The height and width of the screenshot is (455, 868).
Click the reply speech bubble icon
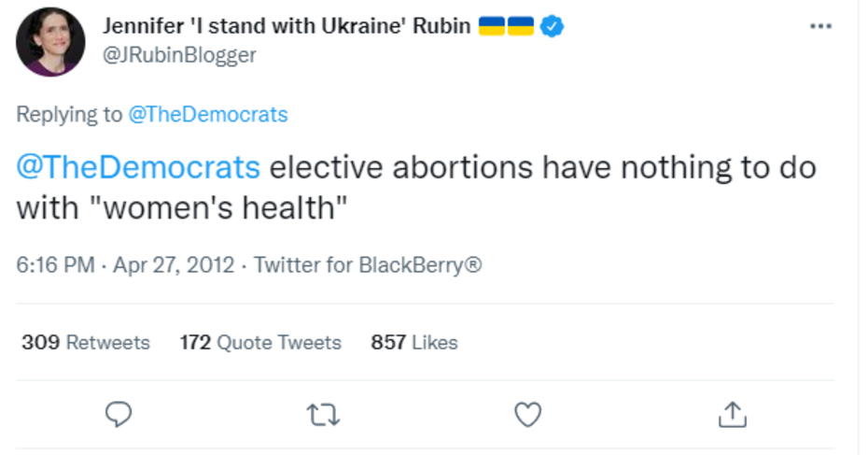pos(119,412)
